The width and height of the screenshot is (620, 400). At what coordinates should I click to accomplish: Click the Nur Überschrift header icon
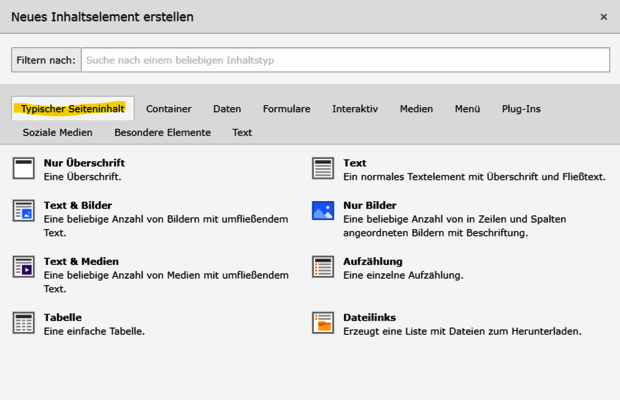(23, 168)
